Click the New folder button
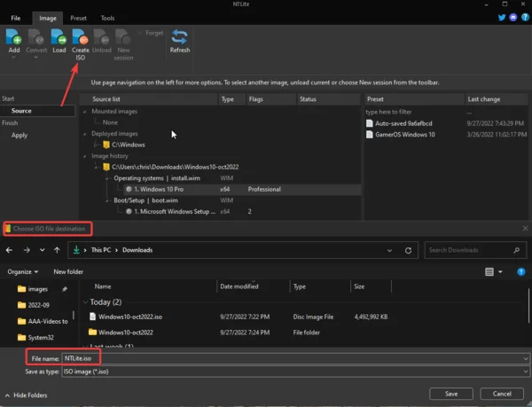The image size is (532, 407). 68,272
